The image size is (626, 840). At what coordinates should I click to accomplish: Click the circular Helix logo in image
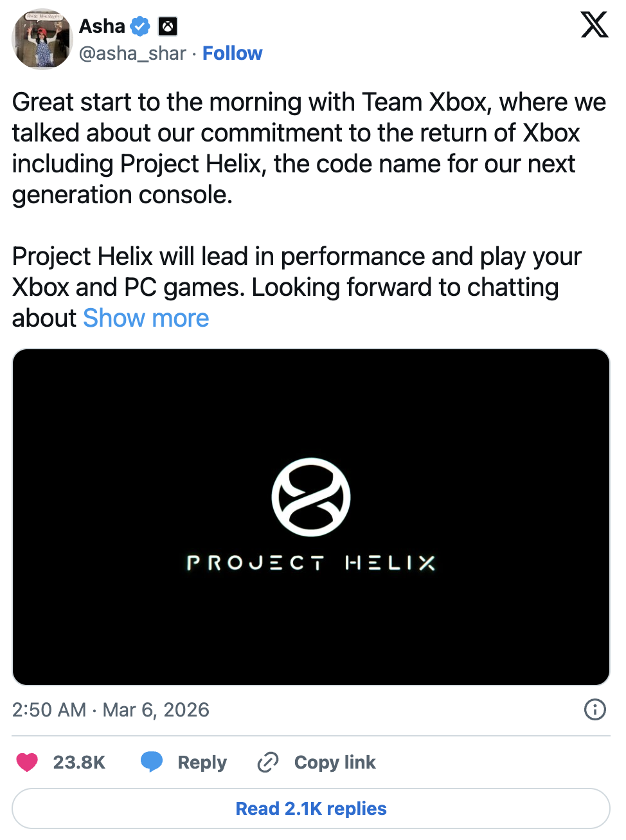pyautogui.click(x=311, y=497)
